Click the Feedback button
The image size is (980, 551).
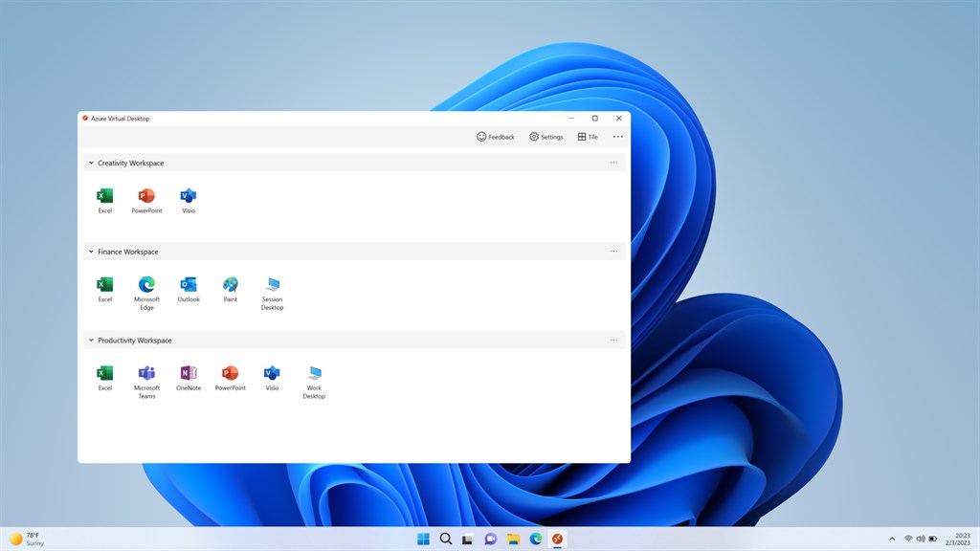click(495, 137)
